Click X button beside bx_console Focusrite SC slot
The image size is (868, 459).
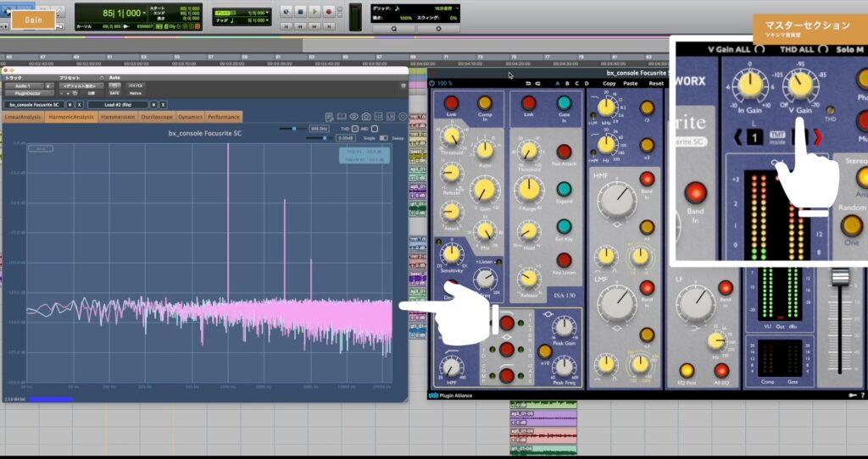pos(79,104)
